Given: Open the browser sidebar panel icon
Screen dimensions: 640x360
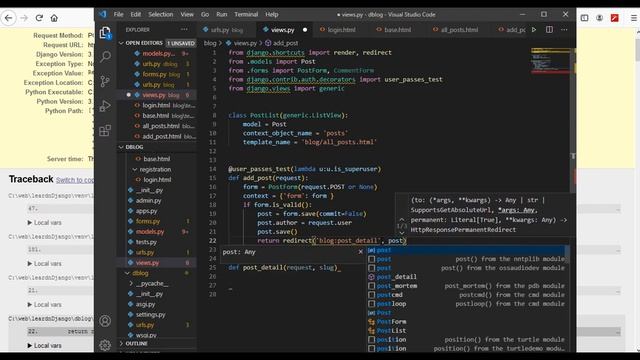Looking at the screenshot, I should click(584, 18).
